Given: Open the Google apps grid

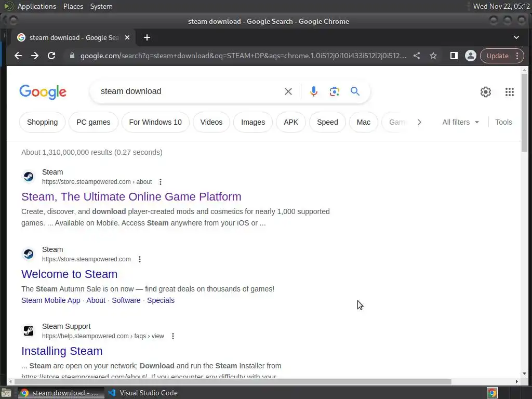Looking at the screenshot, I should click(509, 91).
